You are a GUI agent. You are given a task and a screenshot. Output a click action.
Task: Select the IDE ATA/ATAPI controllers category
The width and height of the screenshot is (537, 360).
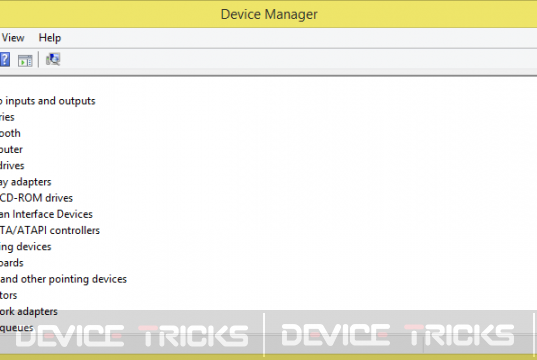pos(50,231)
